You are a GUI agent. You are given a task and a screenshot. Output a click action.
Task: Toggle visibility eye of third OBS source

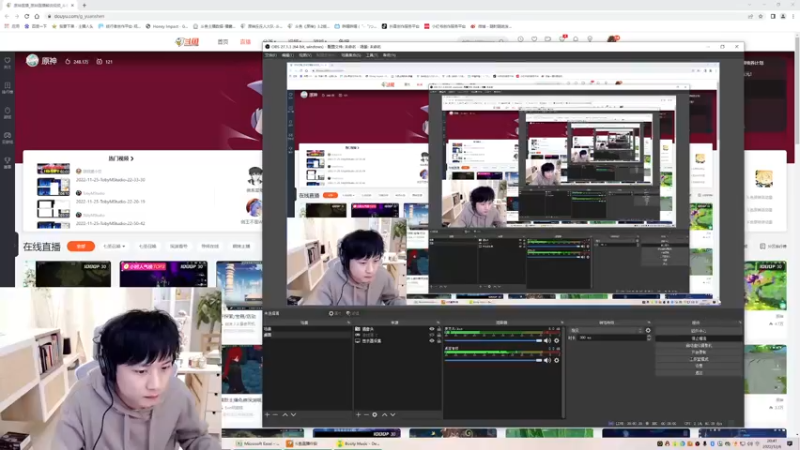(x=432, y=341)
